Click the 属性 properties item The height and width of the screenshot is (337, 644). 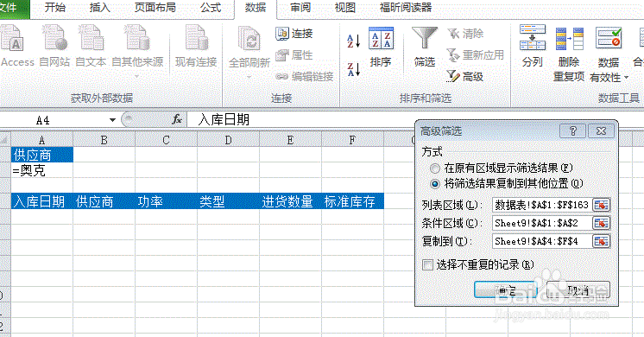point(294,55)
